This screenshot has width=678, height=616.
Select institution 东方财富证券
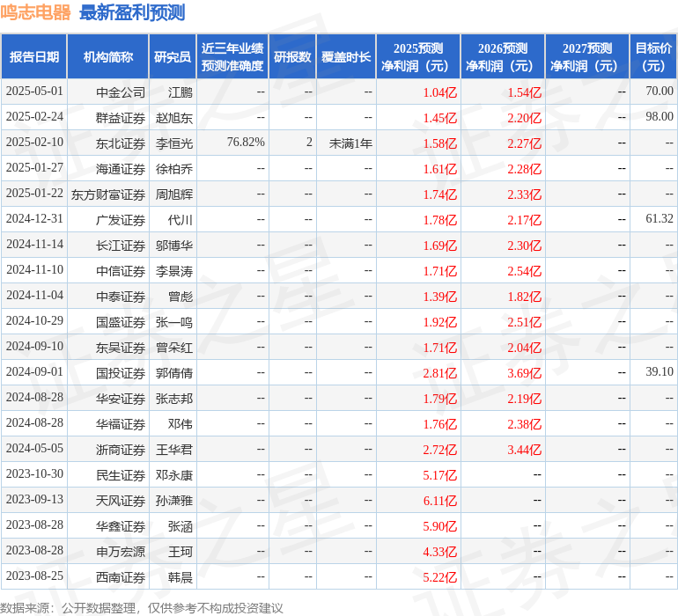pyautogui.click(x=108, y=194)
